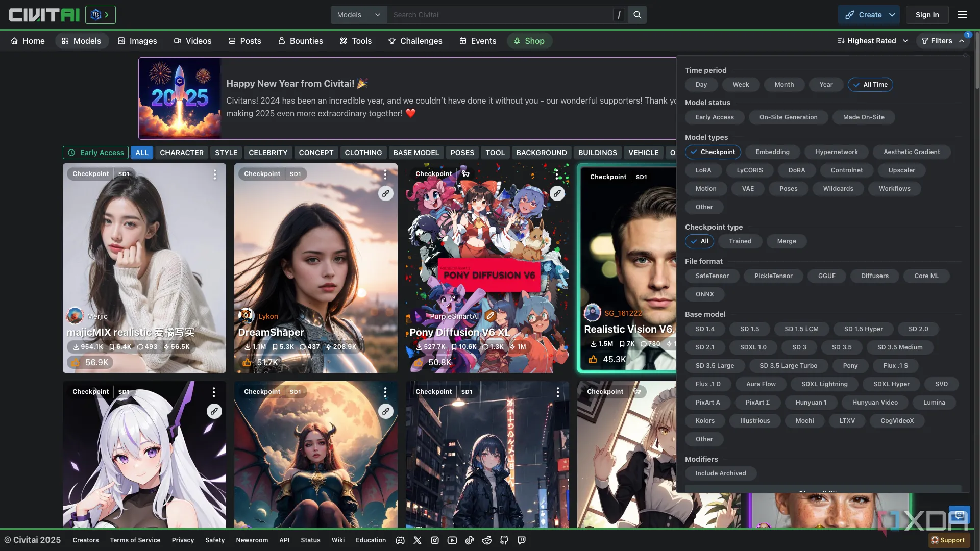The image size is (980, 551).
Task: Open the hamburger main menu
Action: pos(962,15)
